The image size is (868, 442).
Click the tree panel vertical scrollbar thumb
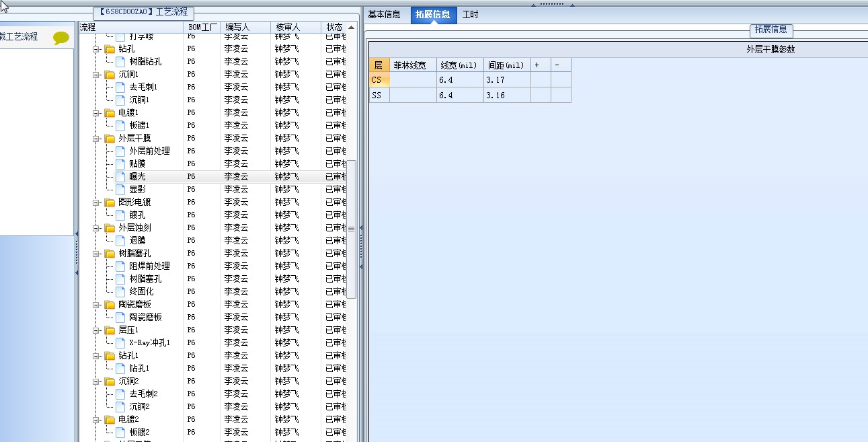click(x=351, y=229)
